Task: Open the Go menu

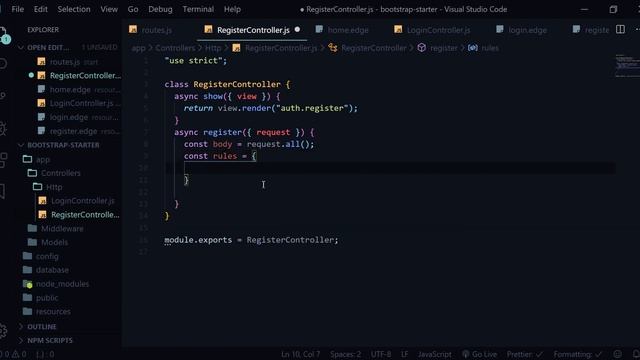Action: 133,9
